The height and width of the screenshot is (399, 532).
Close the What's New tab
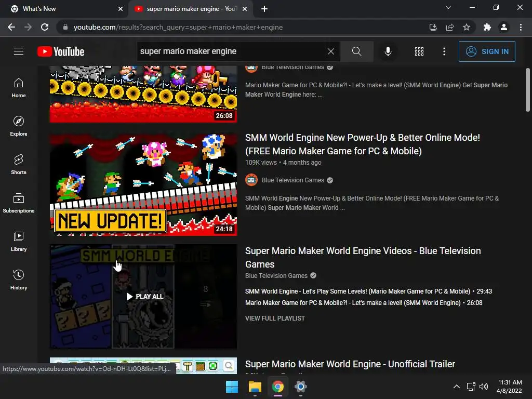point(121,9)
